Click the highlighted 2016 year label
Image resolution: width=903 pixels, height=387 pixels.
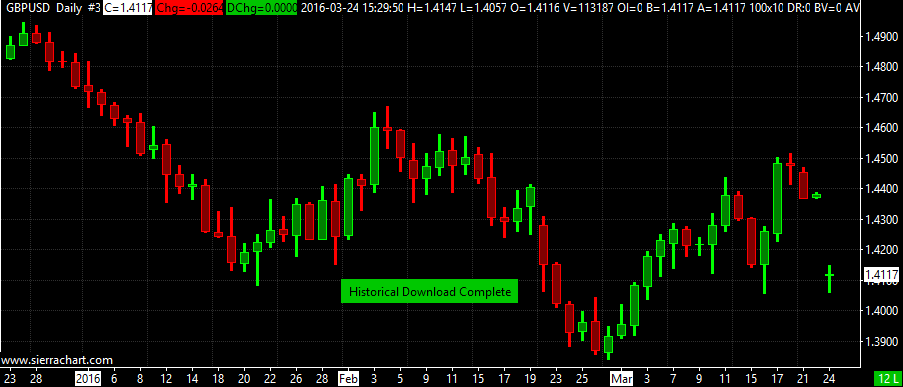[88, 378]
